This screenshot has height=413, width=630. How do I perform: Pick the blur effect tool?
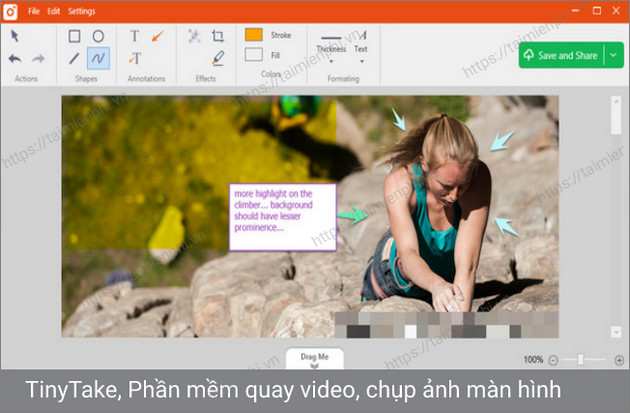tap(194, 36)
